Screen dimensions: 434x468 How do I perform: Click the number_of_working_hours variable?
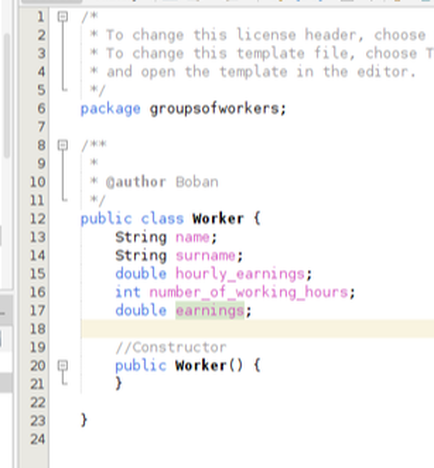coord(249,292)
